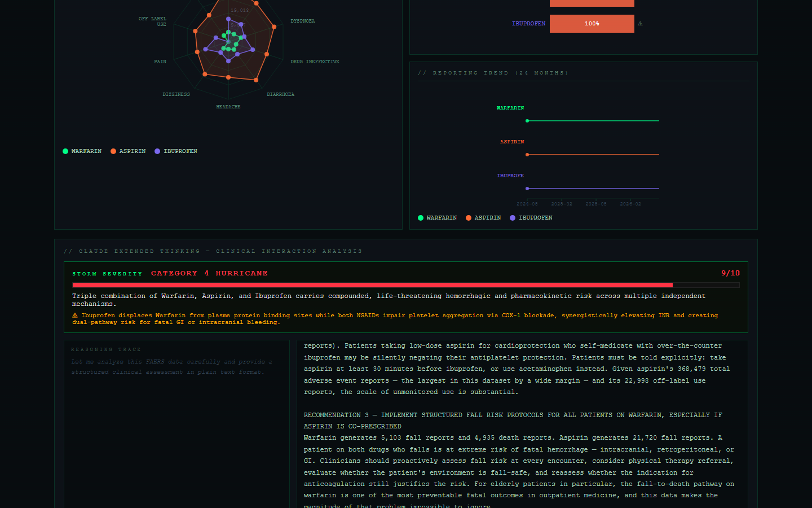Click the 2024-08 axis label

[527, 204]
